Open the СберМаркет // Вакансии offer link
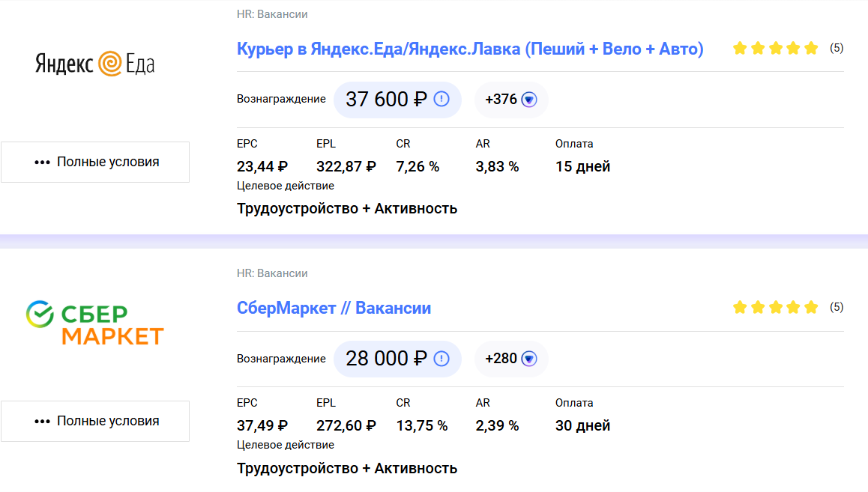The image size is (868, 492). coord(334,309)
